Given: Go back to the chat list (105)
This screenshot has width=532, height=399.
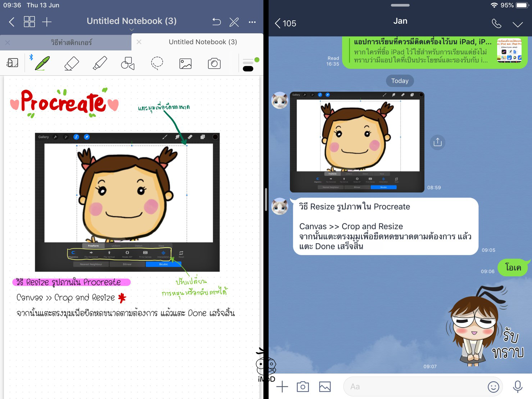Looking at the screenshot, I should tap(286, 23).
